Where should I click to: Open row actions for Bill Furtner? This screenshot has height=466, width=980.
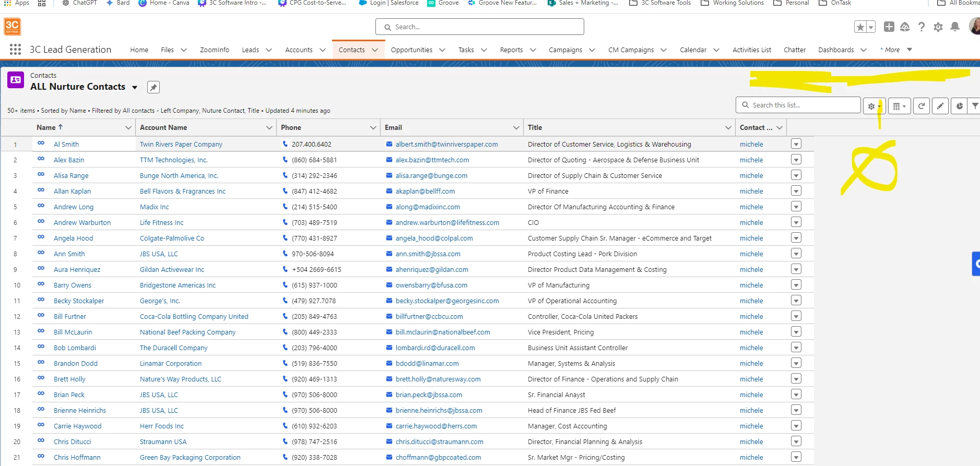click(x=796, y=316)
